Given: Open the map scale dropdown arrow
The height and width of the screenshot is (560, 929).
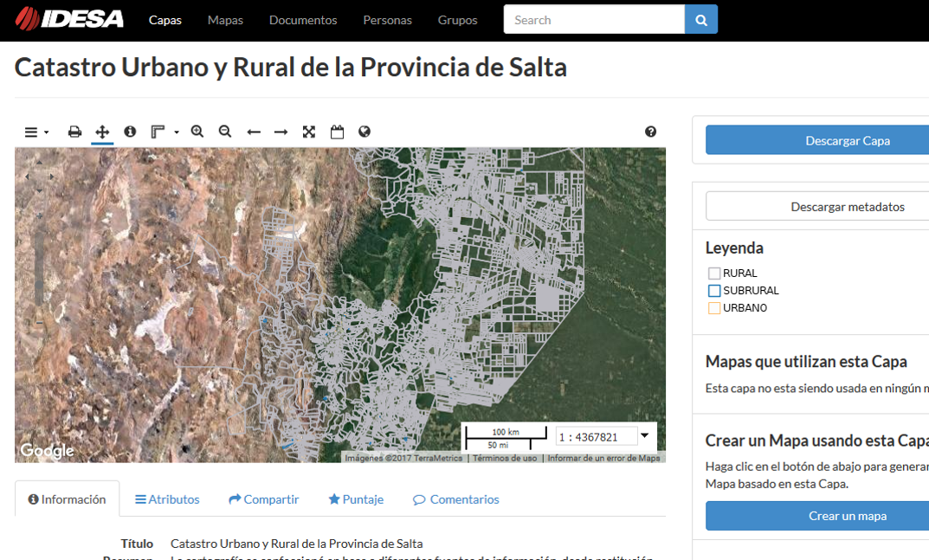Looking at the screenshot, I should coord(645,435).
